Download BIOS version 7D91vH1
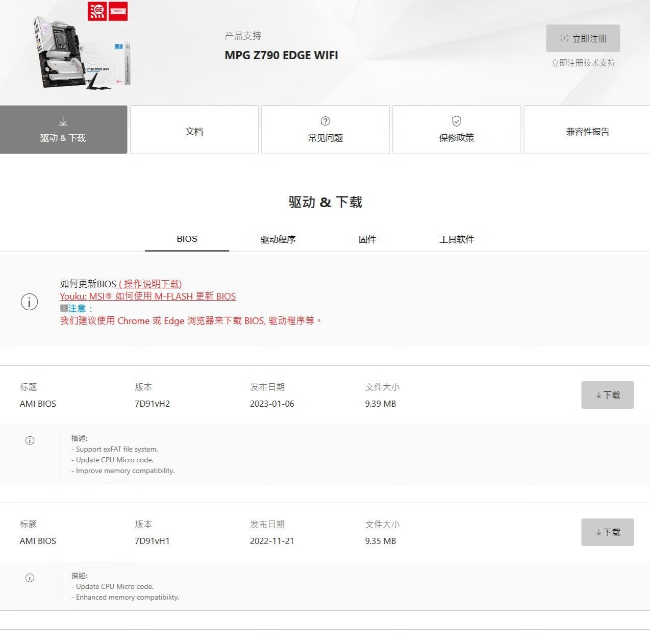 coord(608,532)
